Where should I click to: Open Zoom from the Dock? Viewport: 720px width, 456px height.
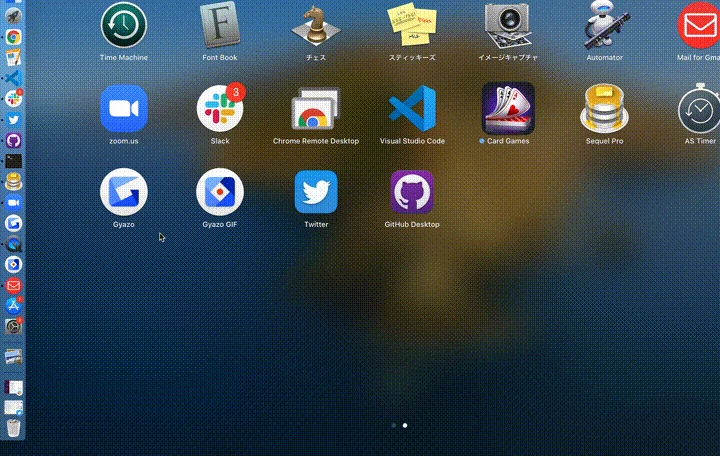pyautogui.click(x=13, y=203)
